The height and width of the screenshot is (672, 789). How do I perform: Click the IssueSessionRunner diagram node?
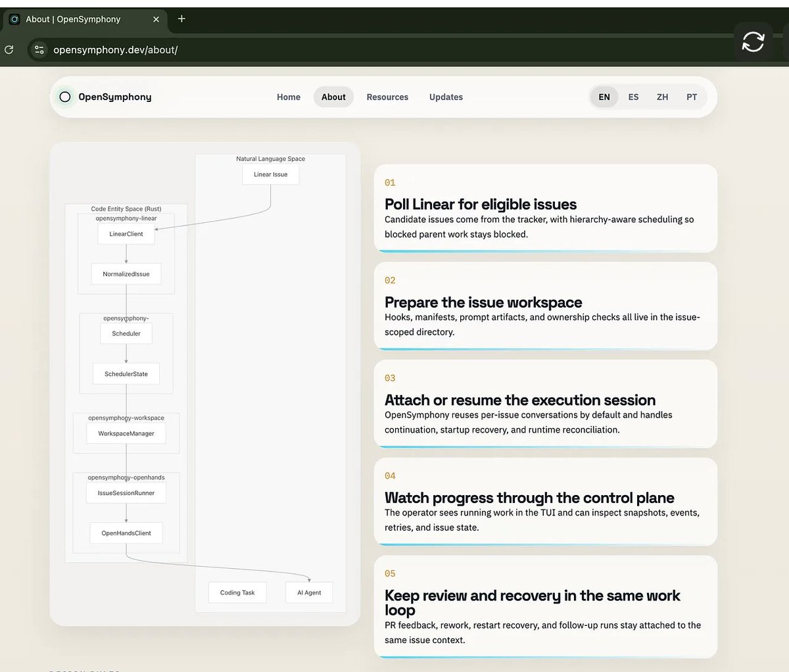pyautogui.click(x=126, y=492)
